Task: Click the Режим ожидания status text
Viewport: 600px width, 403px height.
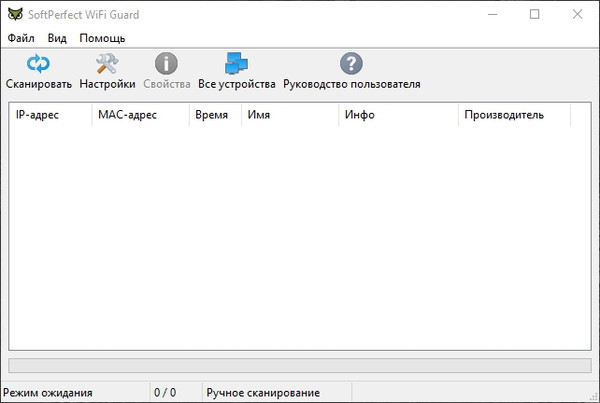Action: (49, 392)
